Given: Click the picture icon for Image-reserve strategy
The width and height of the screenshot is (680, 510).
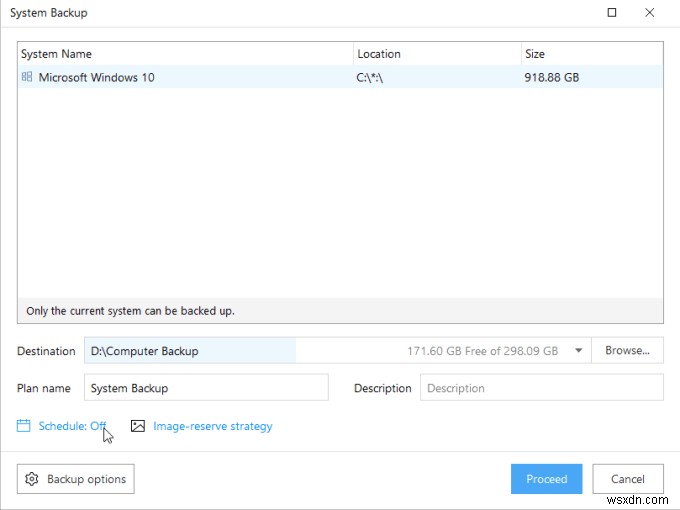Looking at the screenshot, I should coord(138,425).
